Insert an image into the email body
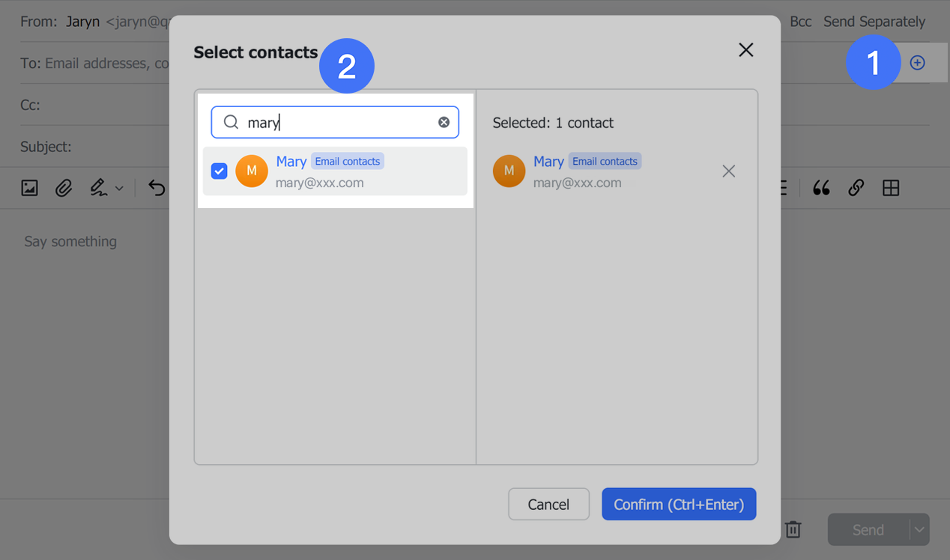950x560 pixels. click(x=29, y=188)
